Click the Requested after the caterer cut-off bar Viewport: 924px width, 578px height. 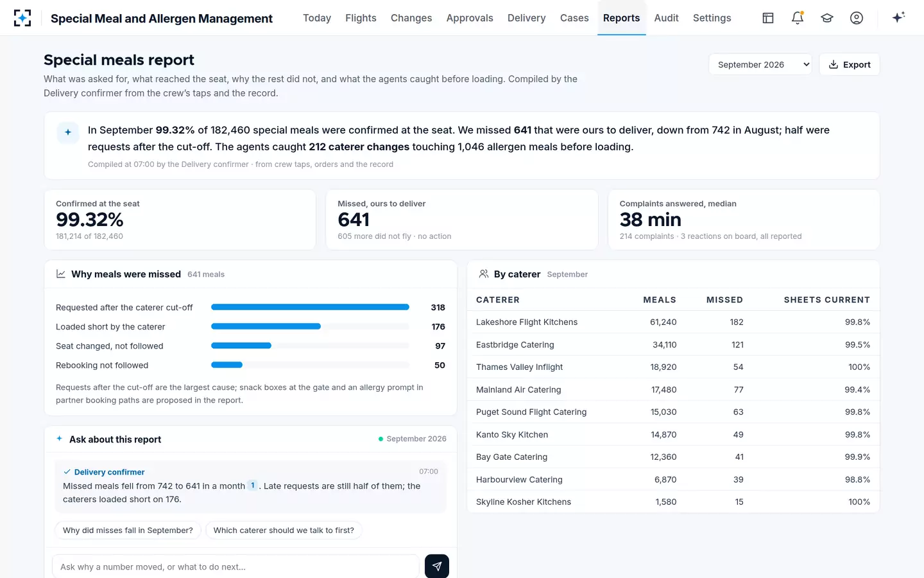(310, 307)
